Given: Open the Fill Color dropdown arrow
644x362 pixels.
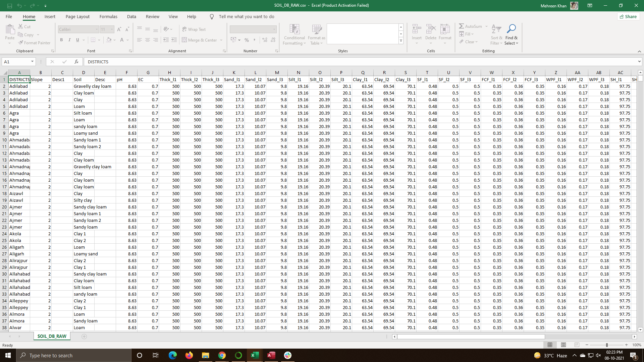Looking at the screenshot, I should coord(114,40).
